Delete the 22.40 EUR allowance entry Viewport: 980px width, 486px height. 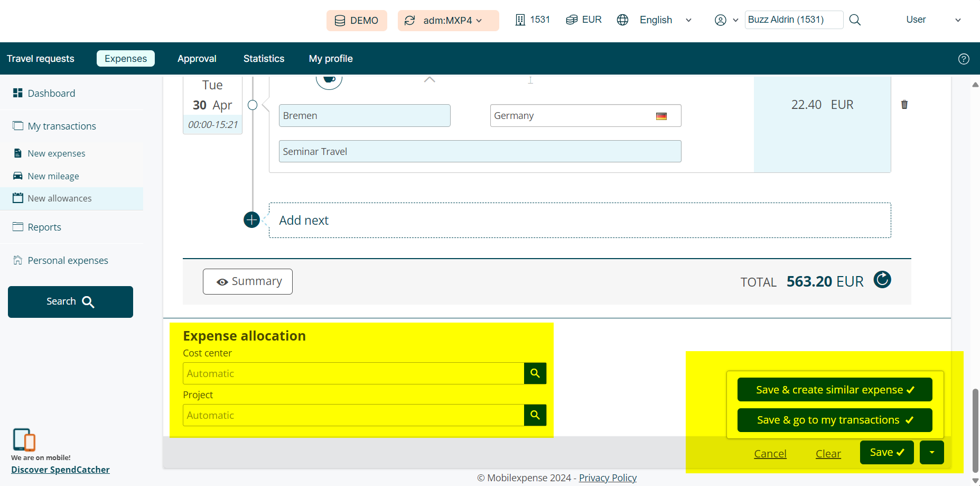coord(904,105)
